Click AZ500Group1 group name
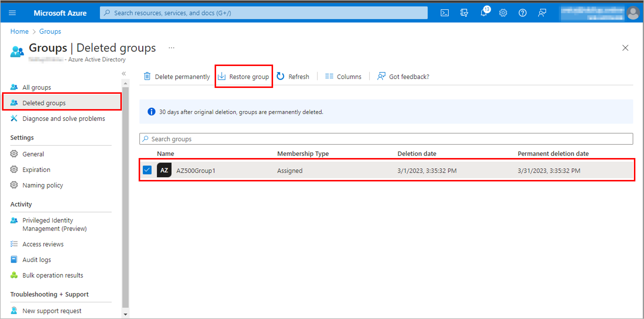This screenshot has height=319, width=644. click(196, 170)
